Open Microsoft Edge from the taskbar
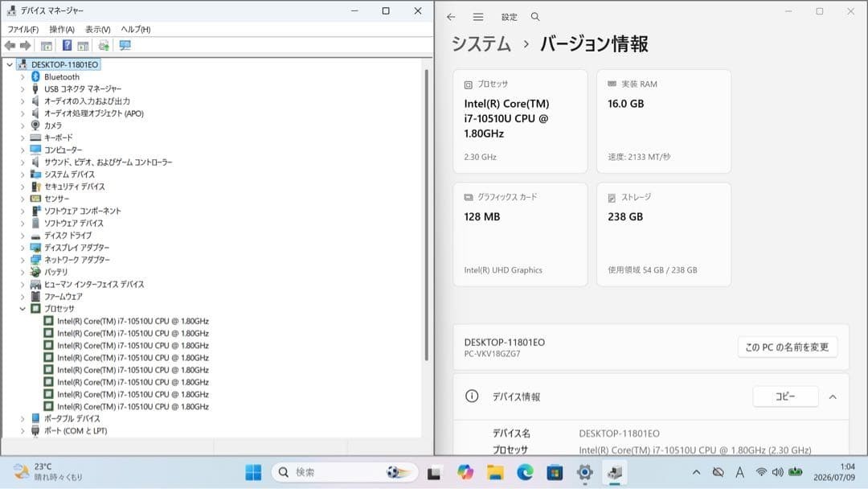The width and height of the screenshot is (868, 489). 525,472
